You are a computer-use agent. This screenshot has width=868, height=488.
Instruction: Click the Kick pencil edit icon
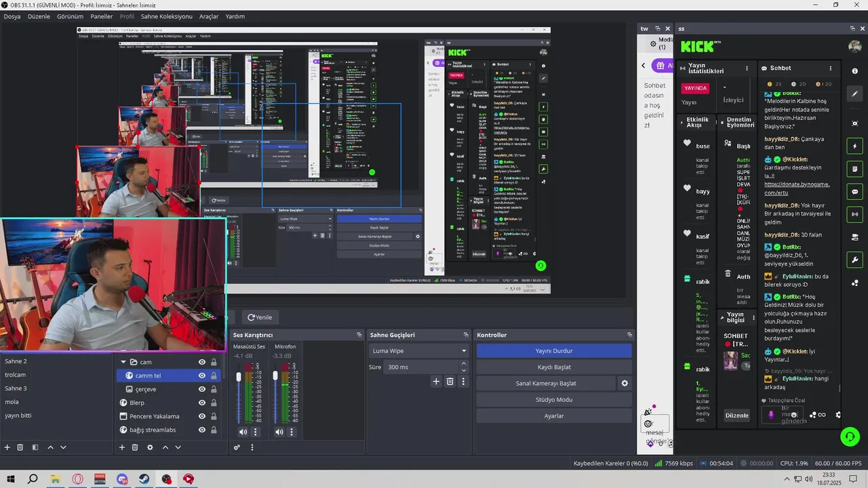tap(854, 94)
